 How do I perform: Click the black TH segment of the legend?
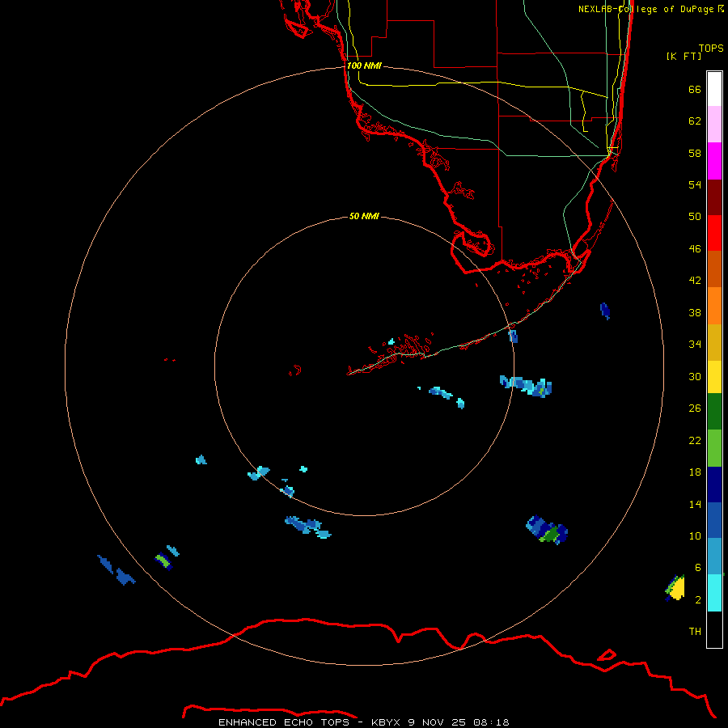point(714,629)
